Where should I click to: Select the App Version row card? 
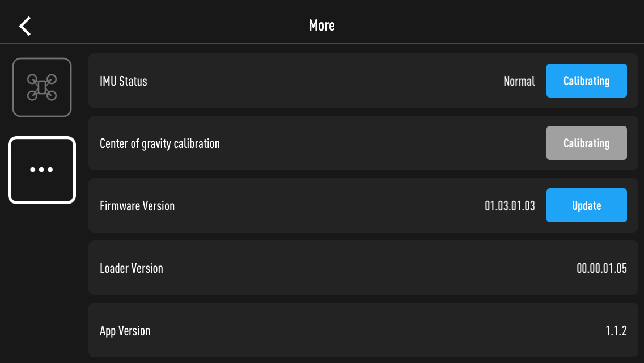(363, 331)
